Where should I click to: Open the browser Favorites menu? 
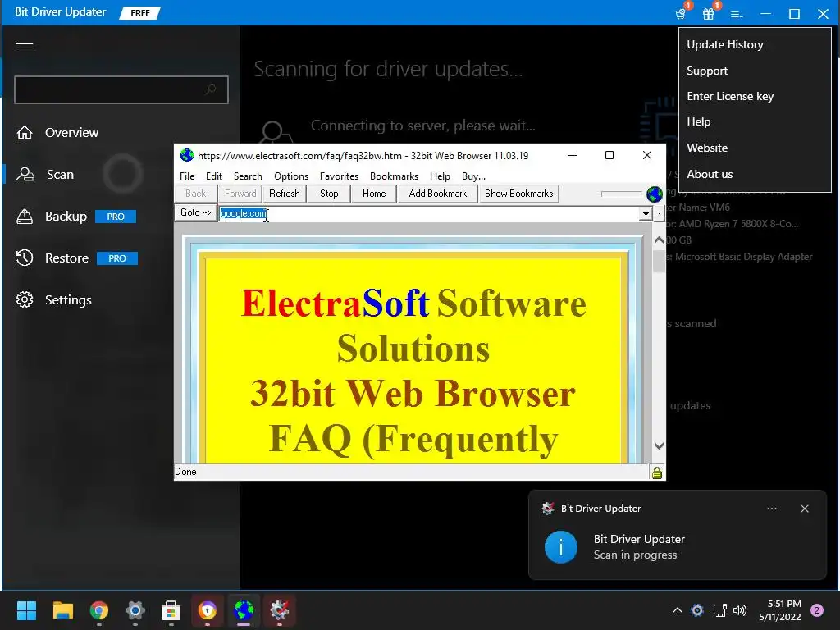pyautogui.click(x=339, y=176)
